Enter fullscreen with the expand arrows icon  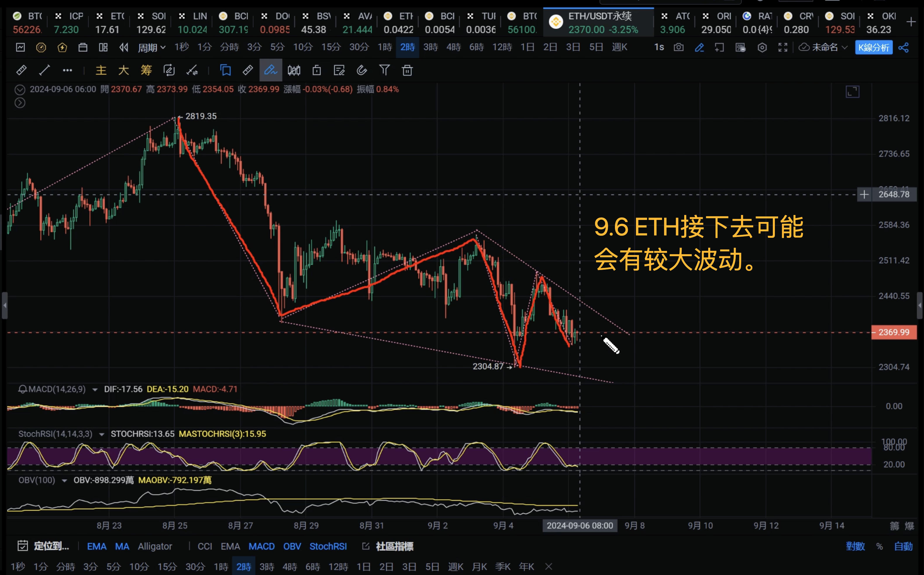pyautogui.click(x=782, y=47)
